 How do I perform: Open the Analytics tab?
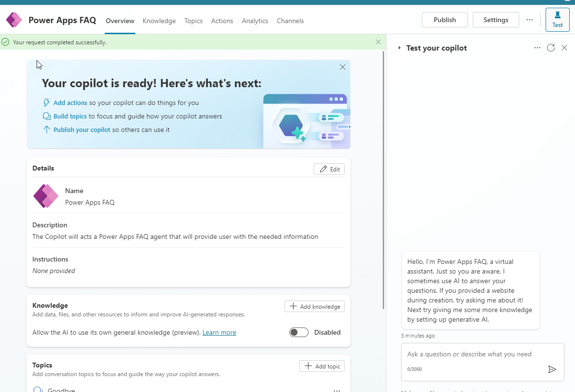point(255,21)
